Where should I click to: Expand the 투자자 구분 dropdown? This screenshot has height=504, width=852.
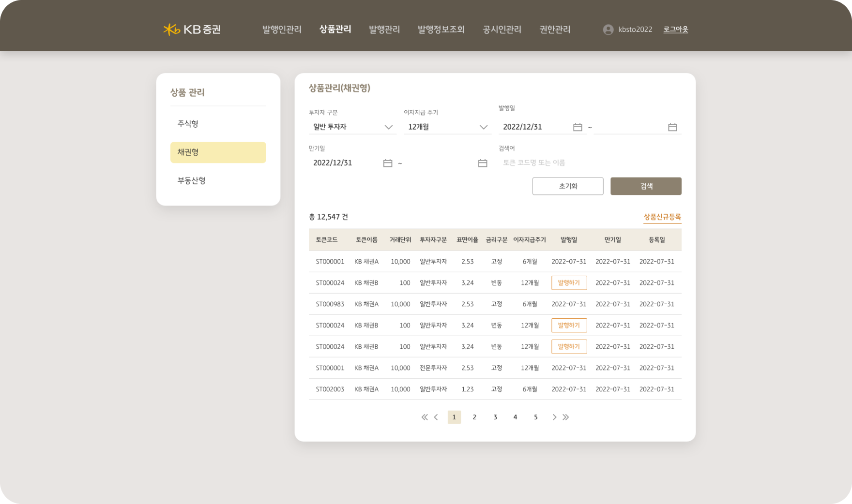click(x=352, y=127)
